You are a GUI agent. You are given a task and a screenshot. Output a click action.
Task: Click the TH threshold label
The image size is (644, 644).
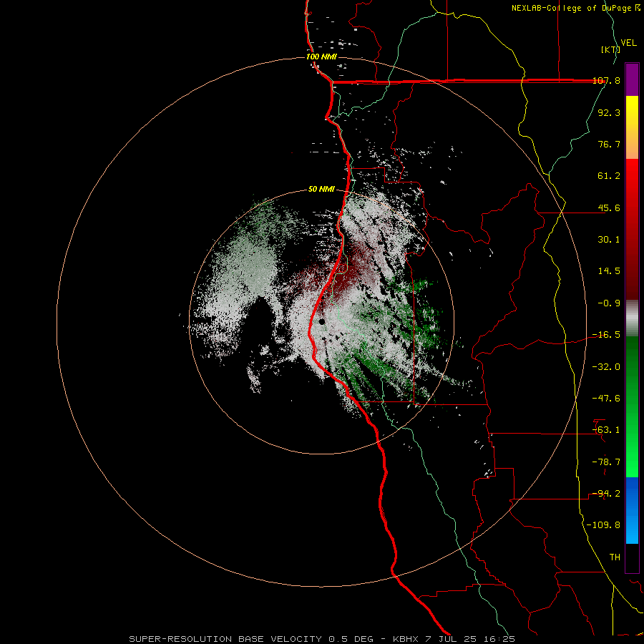pos(615,557)
